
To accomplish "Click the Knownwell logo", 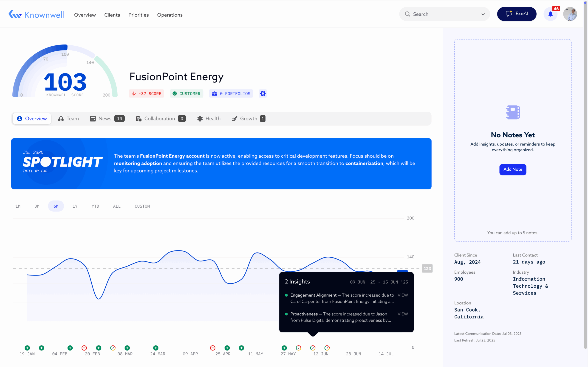I will (36, 14).
